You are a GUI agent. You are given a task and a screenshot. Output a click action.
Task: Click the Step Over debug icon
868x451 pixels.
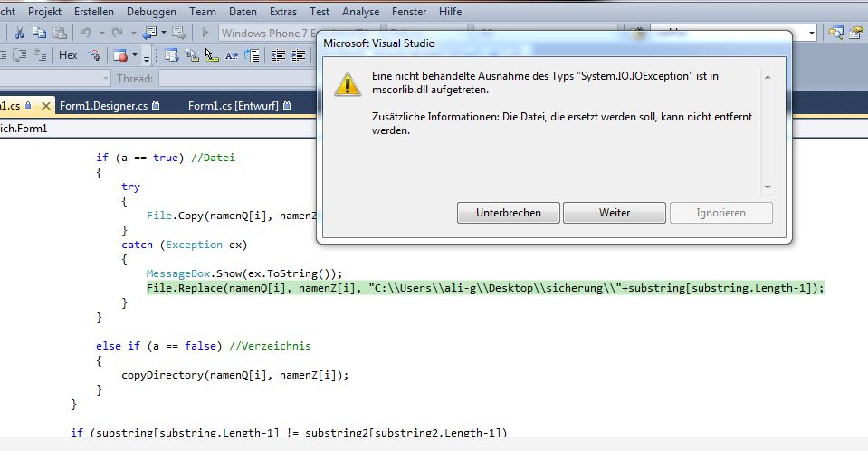20,55
